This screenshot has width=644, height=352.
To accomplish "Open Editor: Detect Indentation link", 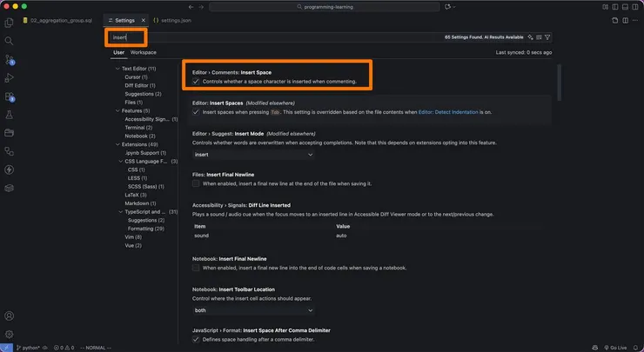I will click(x=448, y=112).
